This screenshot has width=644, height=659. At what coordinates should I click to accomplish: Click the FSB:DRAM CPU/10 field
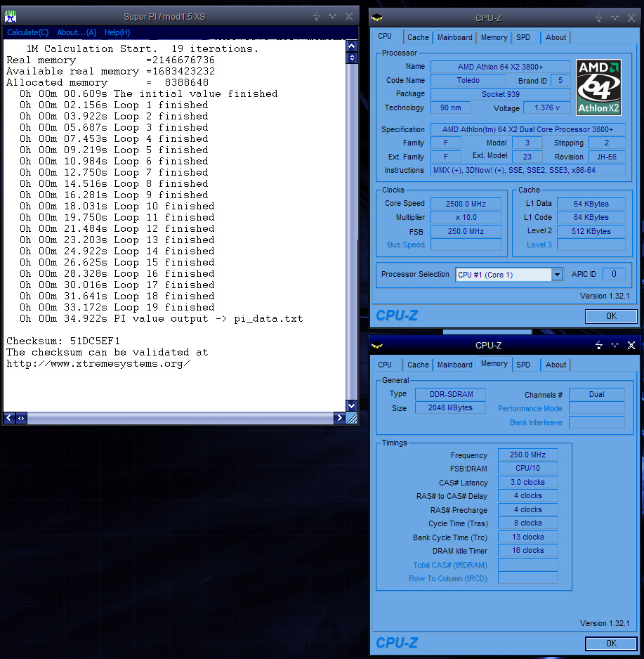coord(527,468)
